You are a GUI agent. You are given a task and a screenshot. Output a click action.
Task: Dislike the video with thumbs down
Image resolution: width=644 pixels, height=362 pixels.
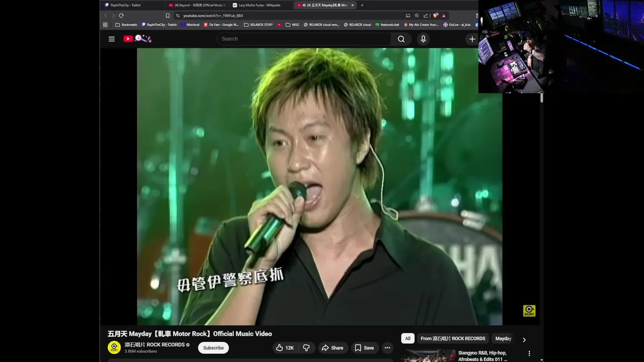point(306,348)
